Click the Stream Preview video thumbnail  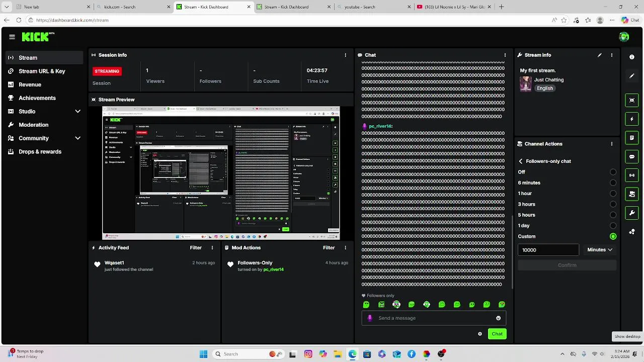(x=221, y=173)
